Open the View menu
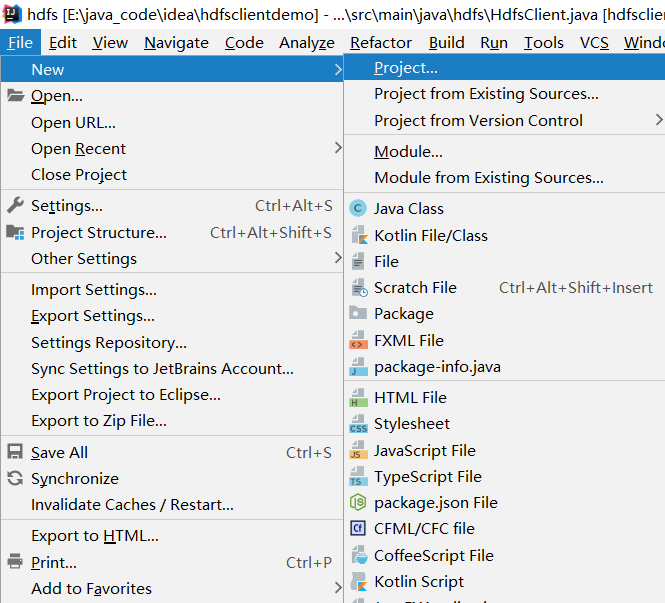This screenshot has height=603, width=665. pos(110,42)
